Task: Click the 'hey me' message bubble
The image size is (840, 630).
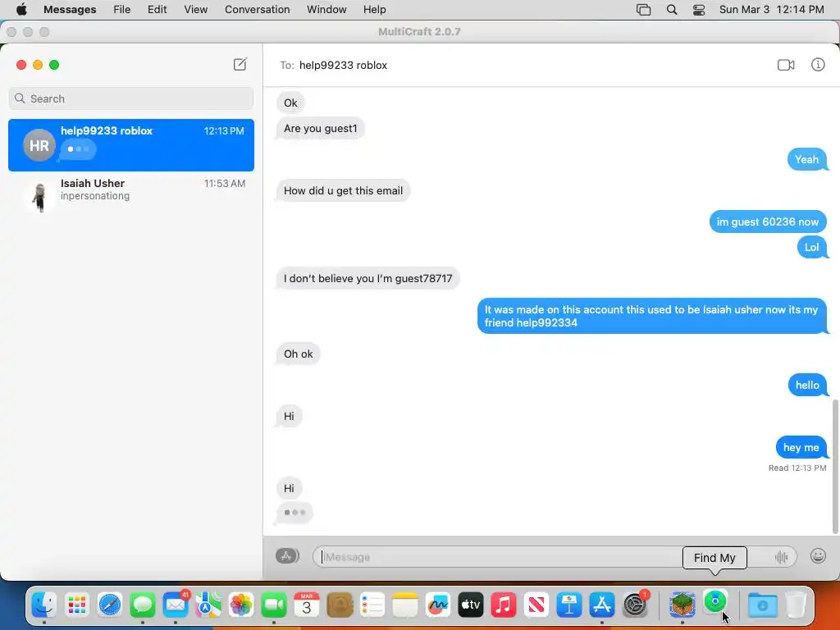Action: coord(801,447)
